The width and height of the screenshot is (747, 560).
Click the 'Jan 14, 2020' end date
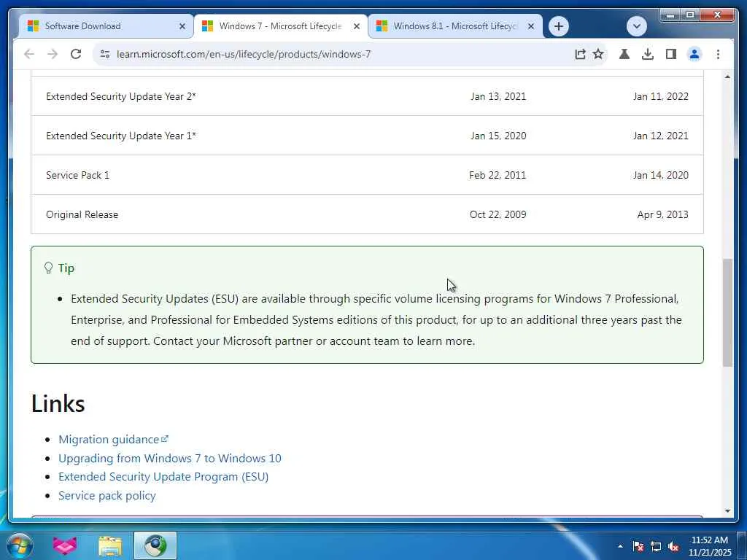tap(661, 175)
